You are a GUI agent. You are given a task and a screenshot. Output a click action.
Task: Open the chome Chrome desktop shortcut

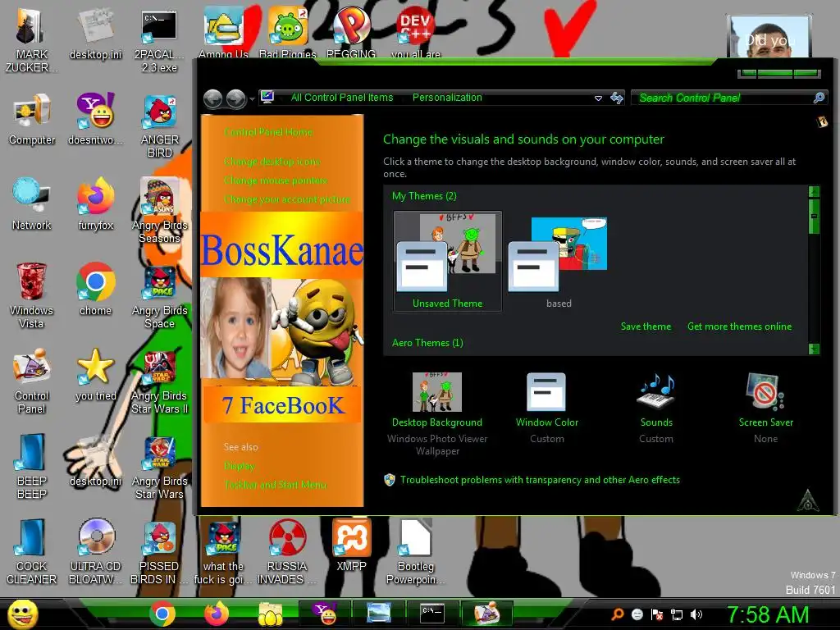(95, 290)
